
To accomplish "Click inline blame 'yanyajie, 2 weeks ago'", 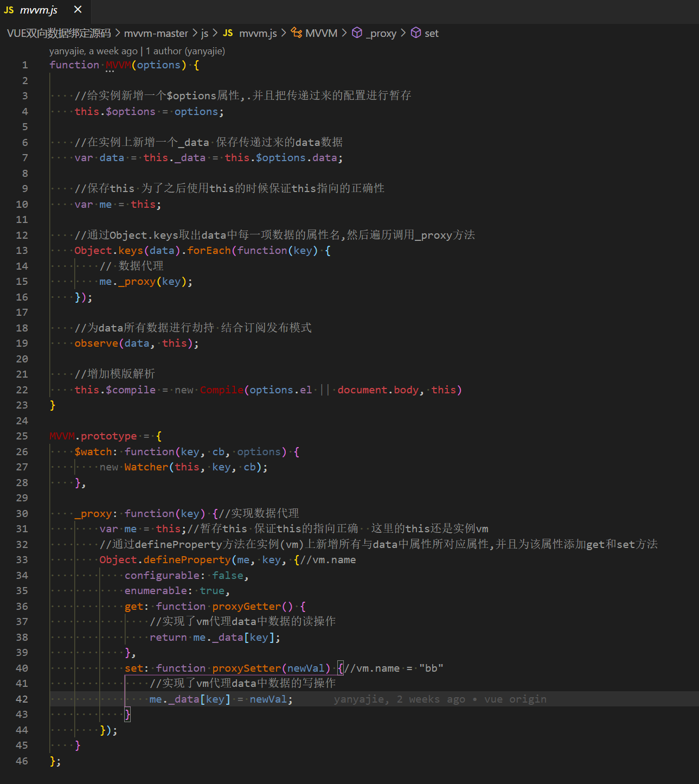I will 400,699.
